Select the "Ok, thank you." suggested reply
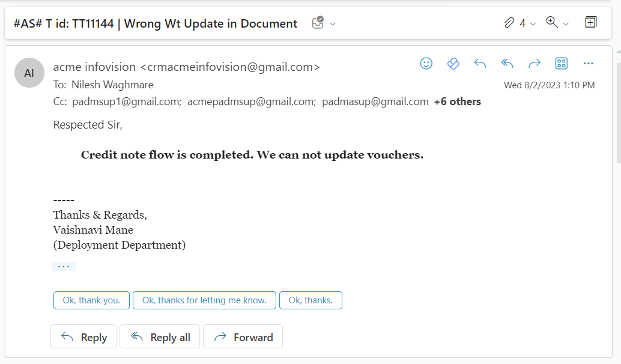This screenshot has width=621, height=364. pyautogui.click(x=91, y=300)
